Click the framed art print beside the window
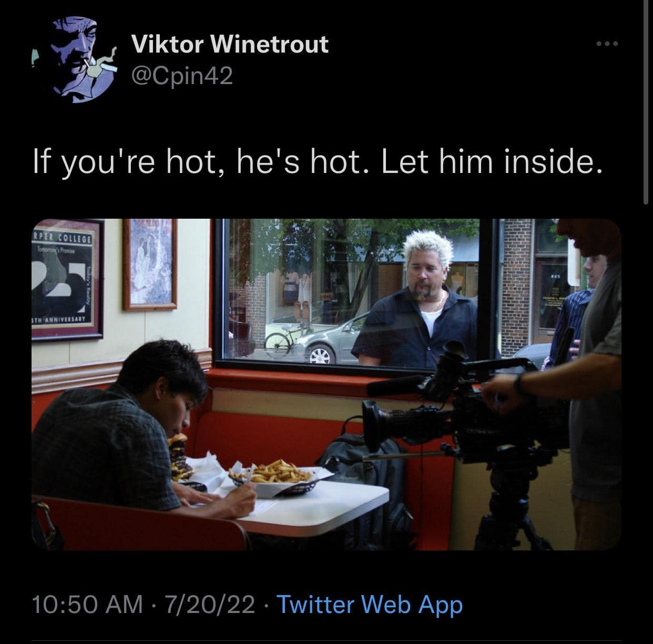Screen dimensions: 653x644 [x=150, y=264]
